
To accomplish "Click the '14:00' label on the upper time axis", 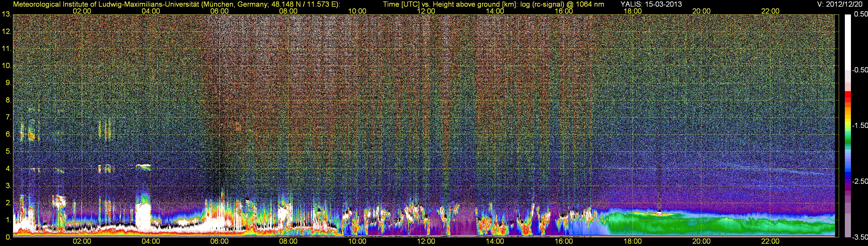I will pos(495,11).
